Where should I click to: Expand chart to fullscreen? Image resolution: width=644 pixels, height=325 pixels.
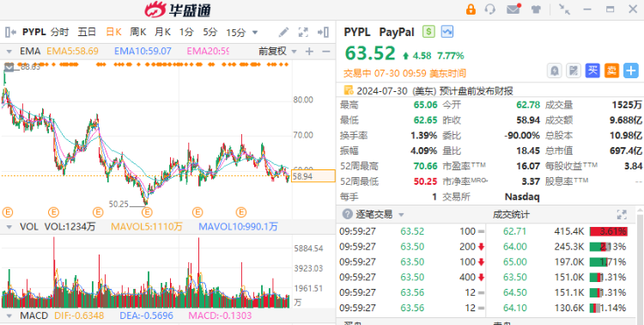click(303, 32)
